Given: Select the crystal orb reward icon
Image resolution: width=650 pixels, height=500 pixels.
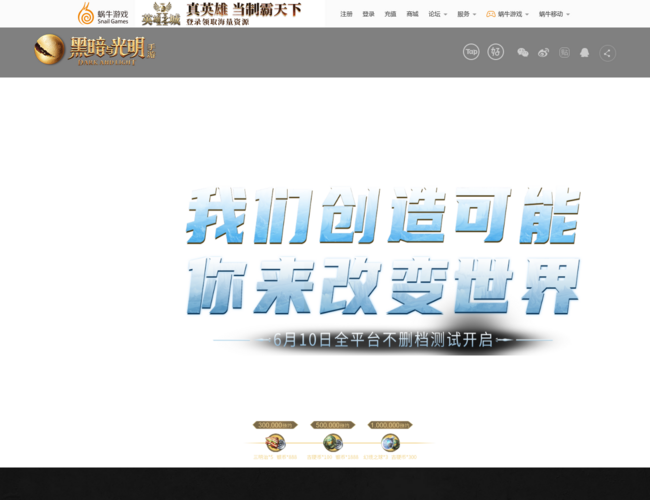Looking at the screenshot, I should (390, 443).
